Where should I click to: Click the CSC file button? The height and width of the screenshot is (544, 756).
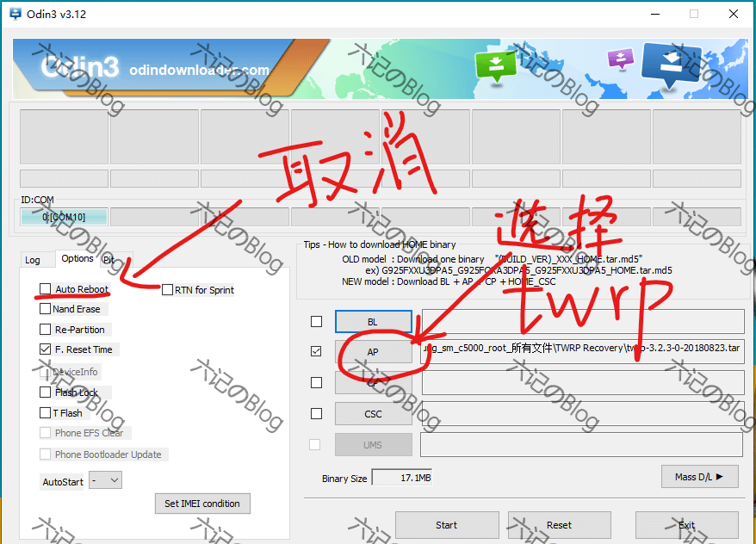374,414
